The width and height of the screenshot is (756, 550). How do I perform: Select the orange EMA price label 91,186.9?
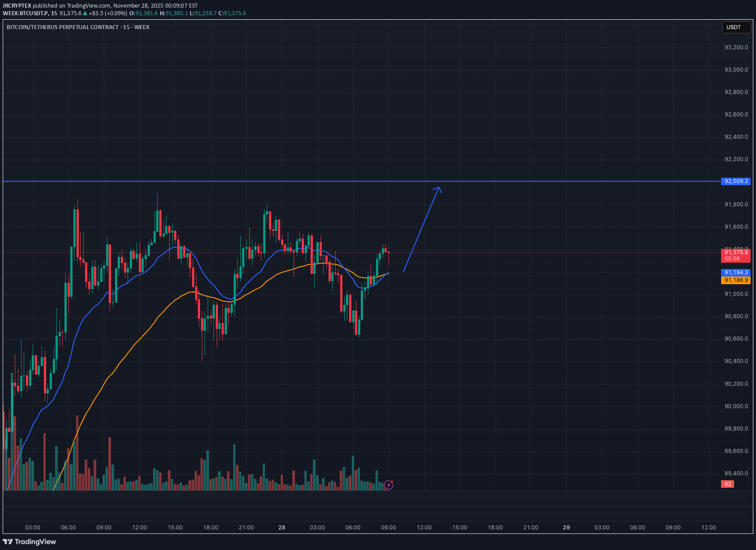pyautogui.click(x=736, y=280)
